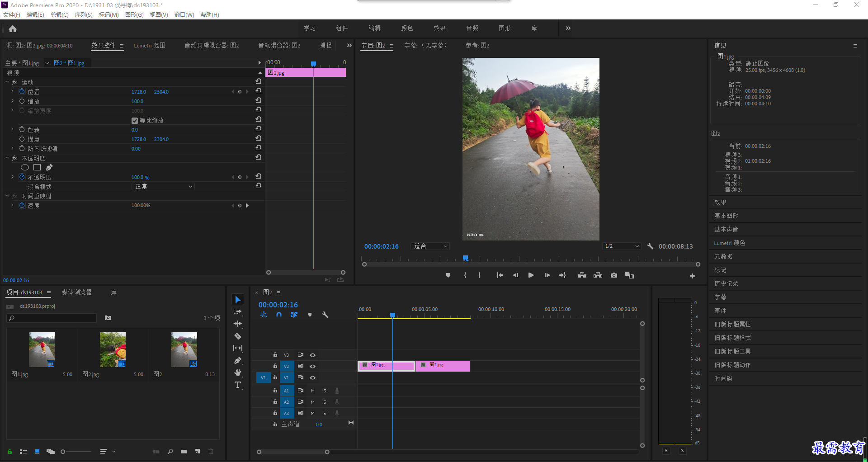Open timeline display settings wrench
This screenshot has height=462, width=868.
click(x=325, y=315)
